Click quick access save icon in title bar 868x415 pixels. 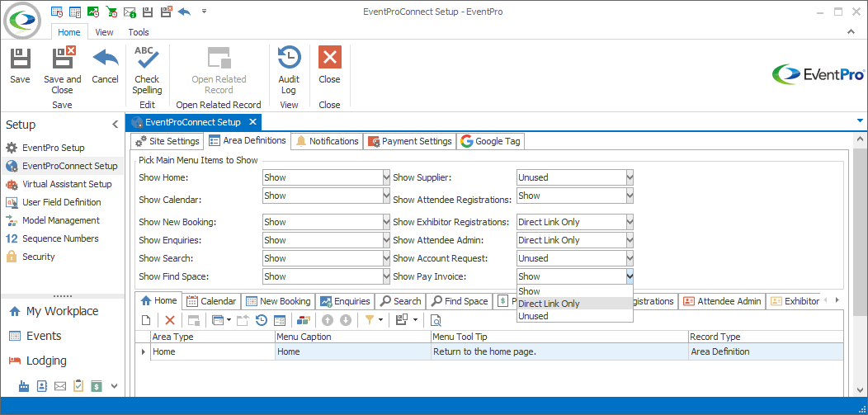[x=147, y=11]
